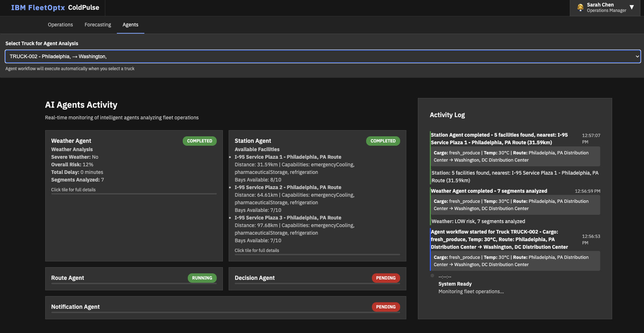Open the Weather Agent tile
The height and width of the screenshot is (333, 644).
coord(134,196)
